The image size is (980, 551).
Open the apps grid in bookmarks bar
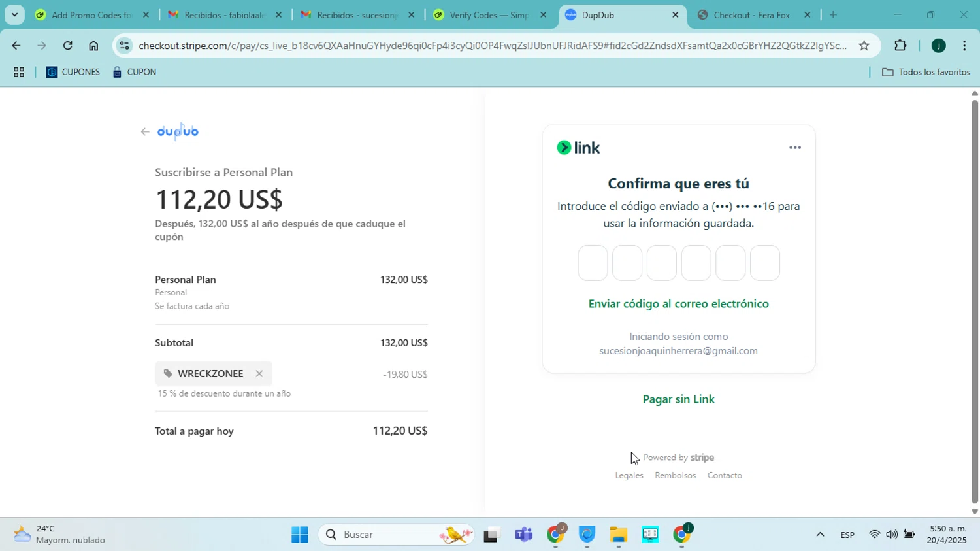(19, 73)
